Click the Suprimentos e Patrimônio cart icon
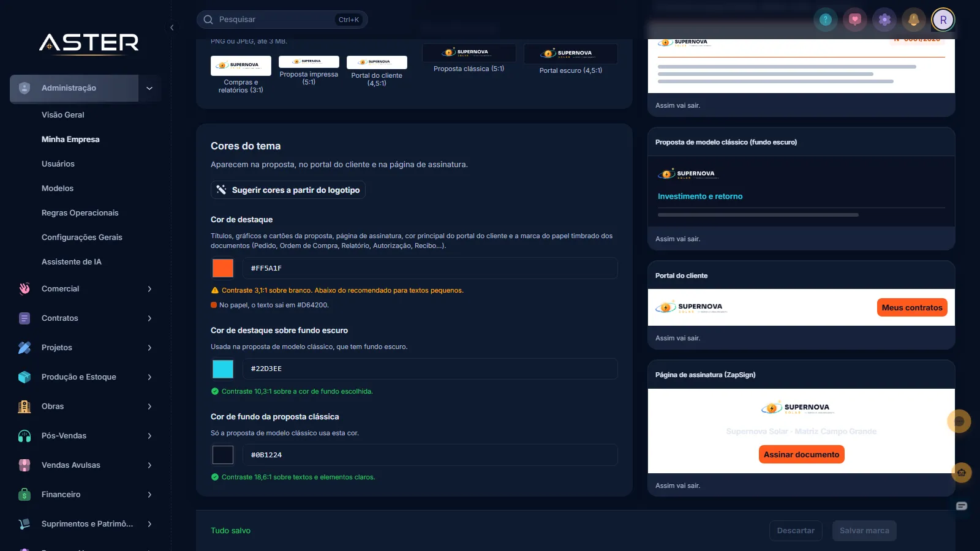This screenshot has width=980, height=551. [x=24, y=524]
